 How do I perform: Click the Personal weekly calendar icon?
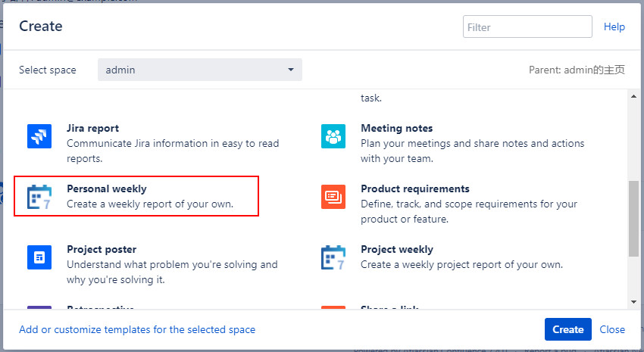point(39,197)
